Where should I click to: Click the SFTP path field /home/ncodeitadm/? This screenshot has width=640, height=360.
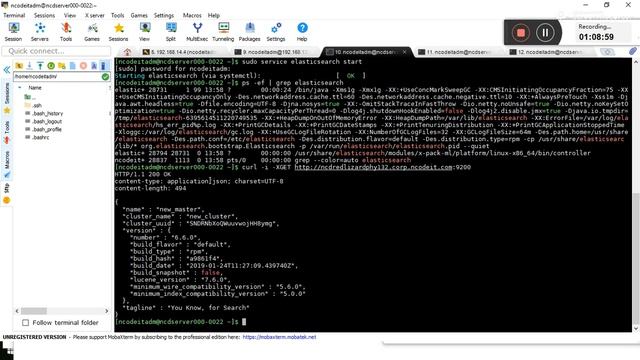coord(57,76)
